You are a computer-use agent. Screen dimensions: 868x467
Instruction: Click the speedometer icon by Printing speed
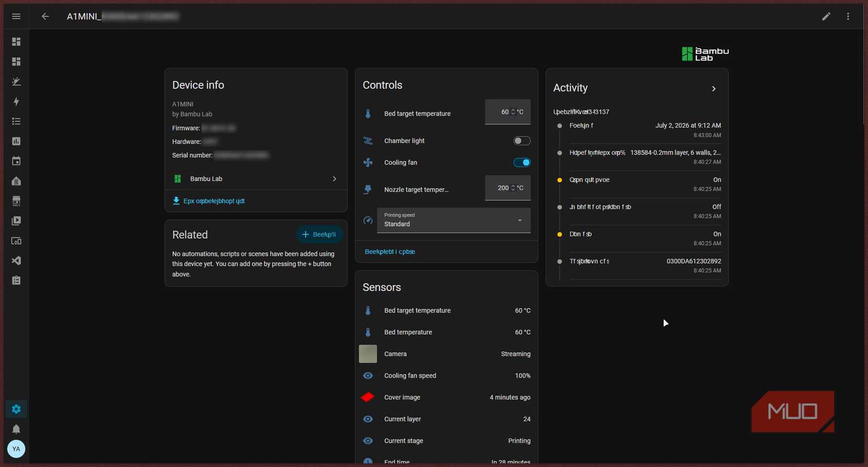click(368, 221)
